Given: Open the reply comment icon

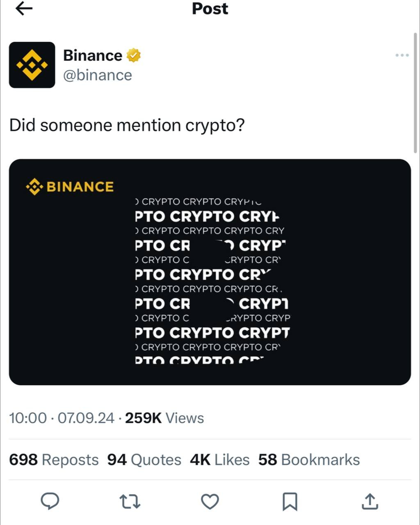Looking at the screenshot, I should (x=50, y=501).
